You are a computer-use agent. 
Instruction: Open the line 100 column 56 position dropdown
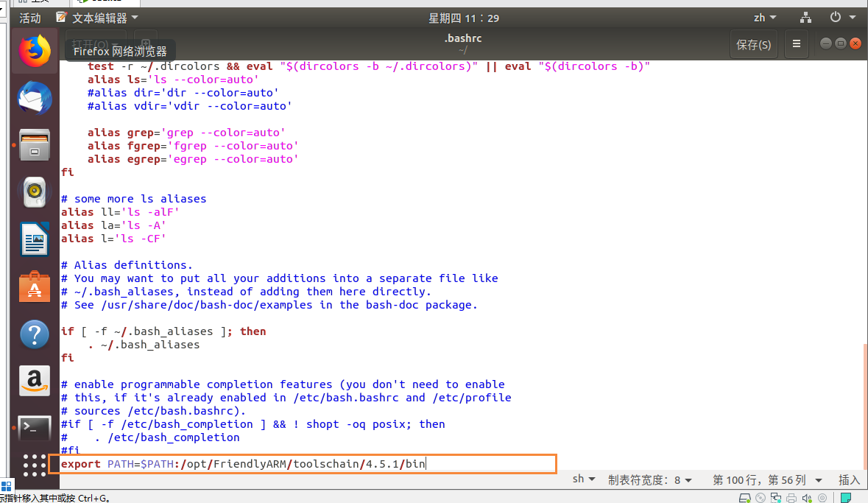(767, 479)
